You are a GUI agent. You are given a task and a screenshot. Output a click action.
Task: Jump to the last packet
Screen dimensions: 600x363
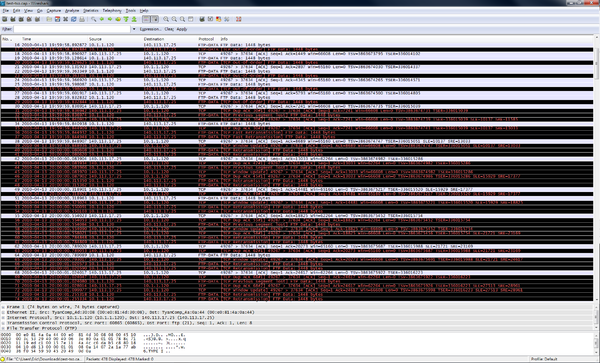coord(134,19)
